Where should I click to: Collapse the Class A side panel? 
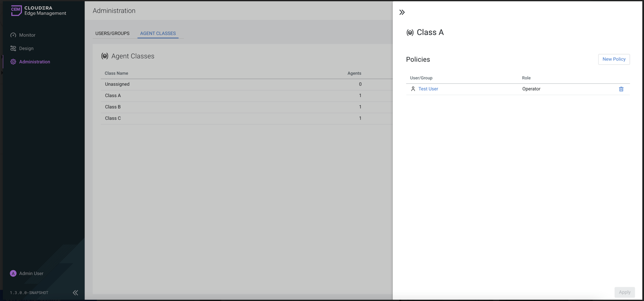402,12
